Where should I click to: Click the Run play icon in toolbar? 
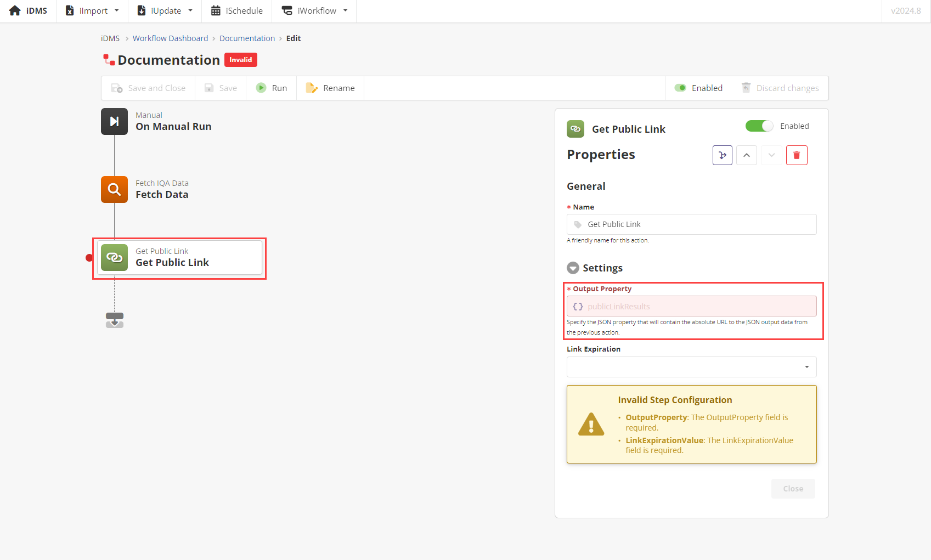[x=261, y=88]
